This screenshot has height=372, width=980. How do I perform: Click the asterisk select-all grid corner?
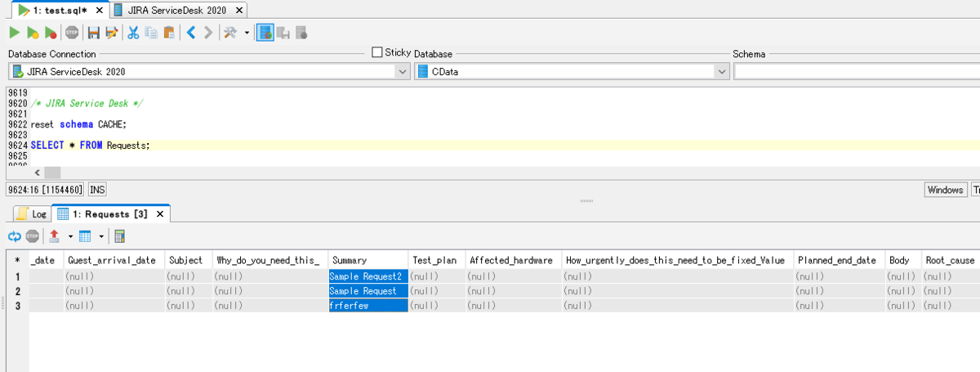(17, 260)
